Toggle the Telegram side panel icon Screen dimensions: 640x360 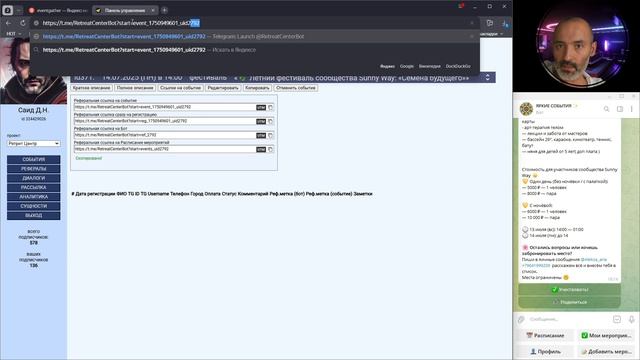[x=620, y=109]
